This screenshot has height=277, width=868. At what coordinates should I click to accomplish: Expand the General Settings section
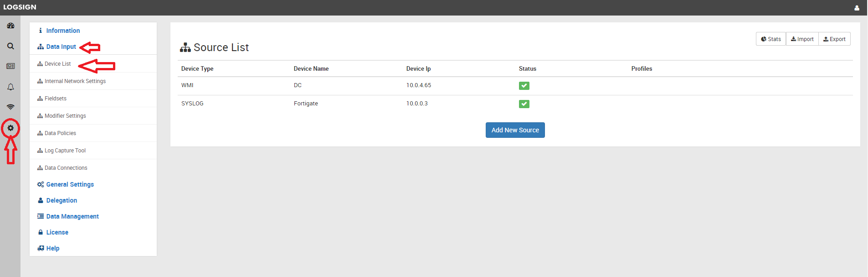(x=70, y=184)
